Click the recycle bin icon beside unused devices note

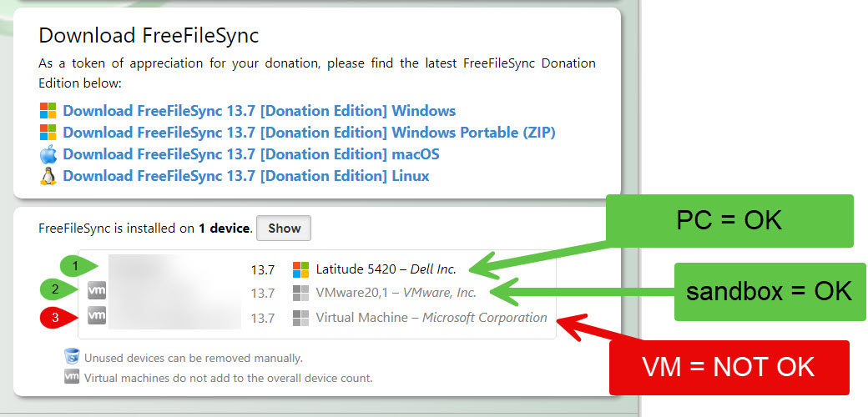click(72, 357)
